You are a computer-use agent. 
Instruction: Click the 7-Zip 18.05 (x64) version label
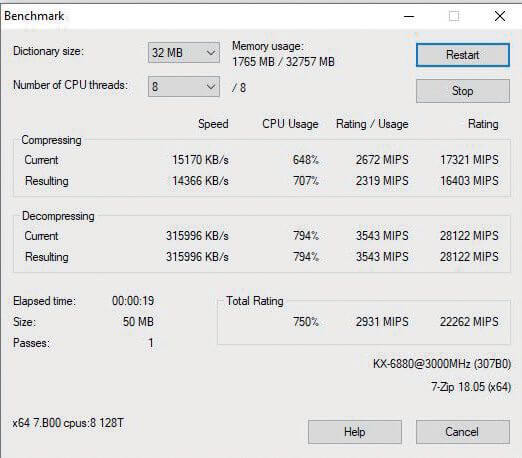[471, 387]
